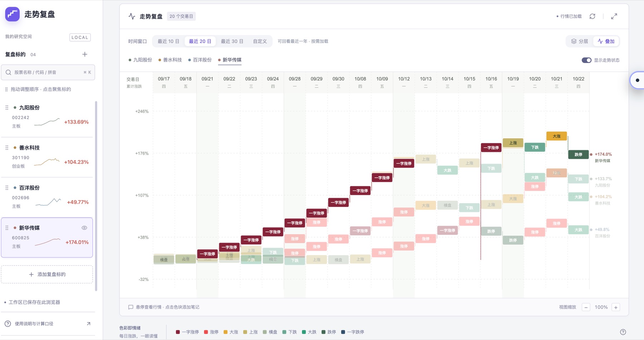This screenshot has width=644, height=340.
Task: Select 最近 10 日 time window
Action: [169, 41]
